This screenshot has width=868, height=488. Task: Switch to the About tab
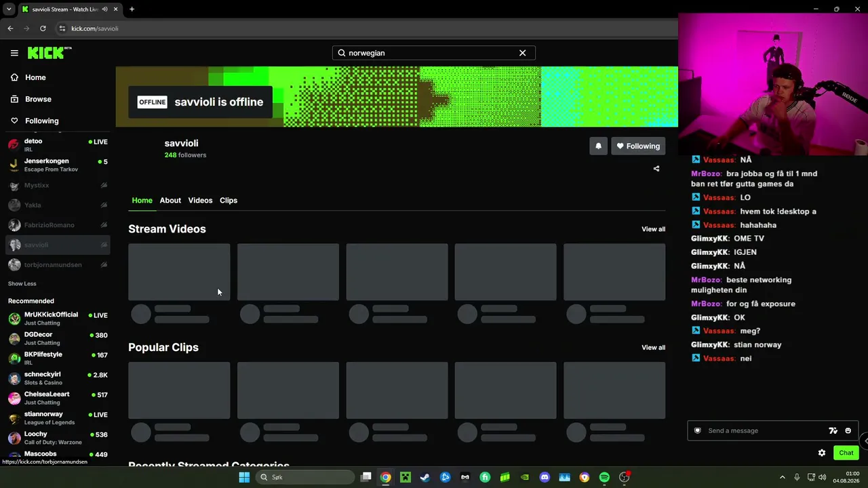pyautogui.click(x=170, y=201)
